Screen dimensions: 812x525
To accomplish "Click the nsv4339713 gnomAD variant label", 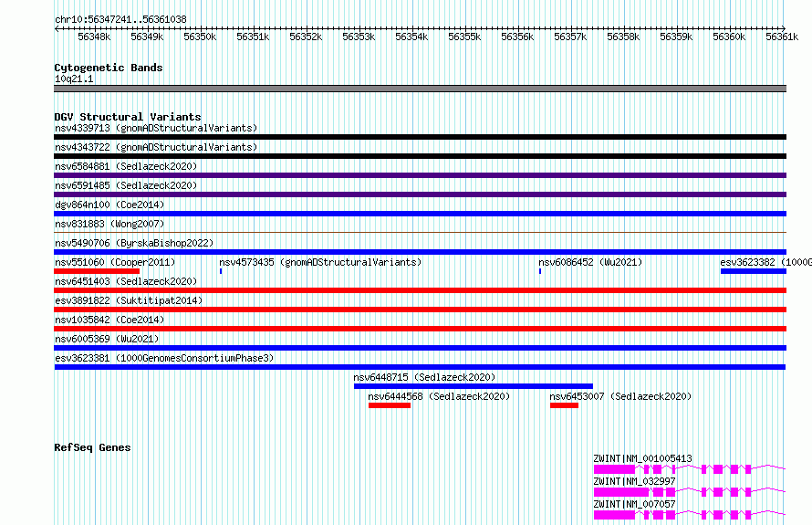I will tap(156, 128).
